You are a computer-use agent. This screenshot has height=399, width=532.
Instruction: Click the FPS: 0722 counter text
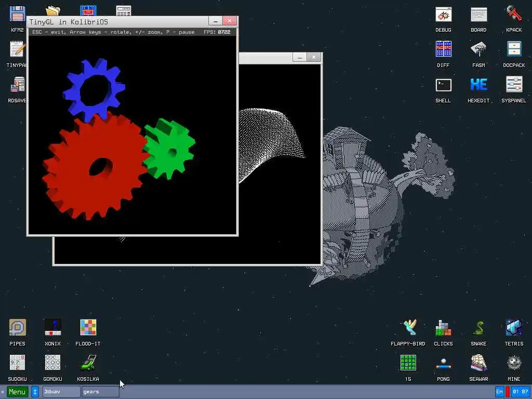pyautogui.click(x=217, y=32)
